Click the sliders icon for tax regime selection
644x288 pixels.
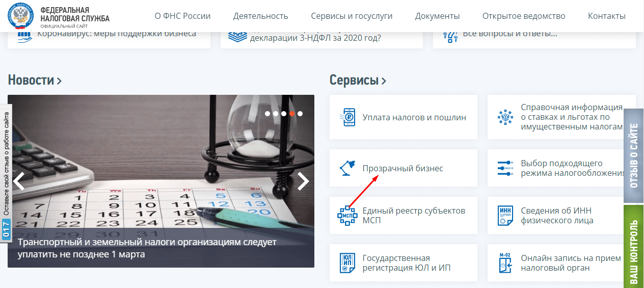point(505,168)
